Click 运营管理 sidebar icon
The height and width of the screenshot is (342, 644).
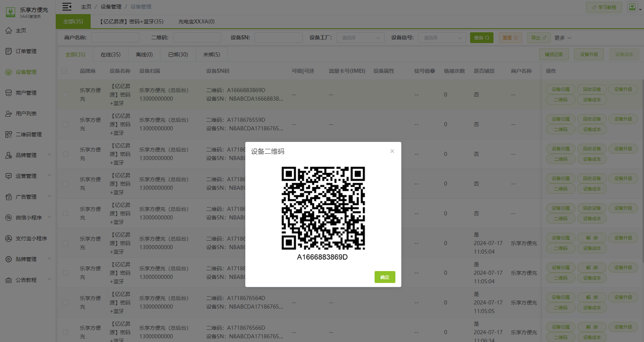click(x=9, y=176)
